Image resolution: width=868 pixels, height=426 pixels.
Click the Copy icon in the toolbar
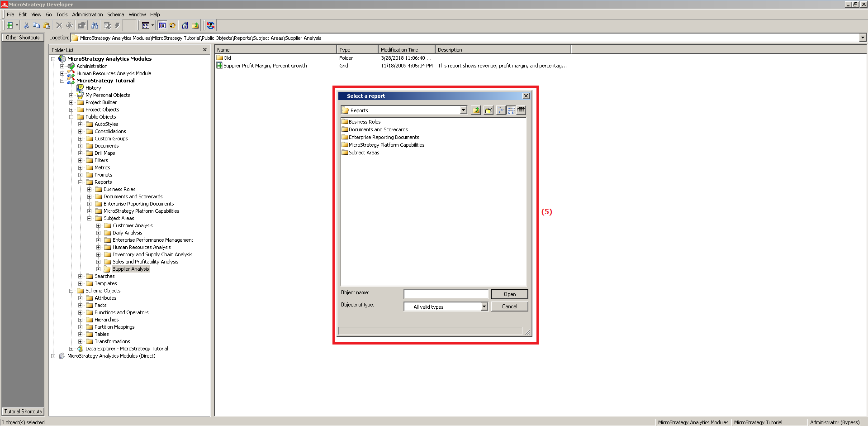coord(36,25)
